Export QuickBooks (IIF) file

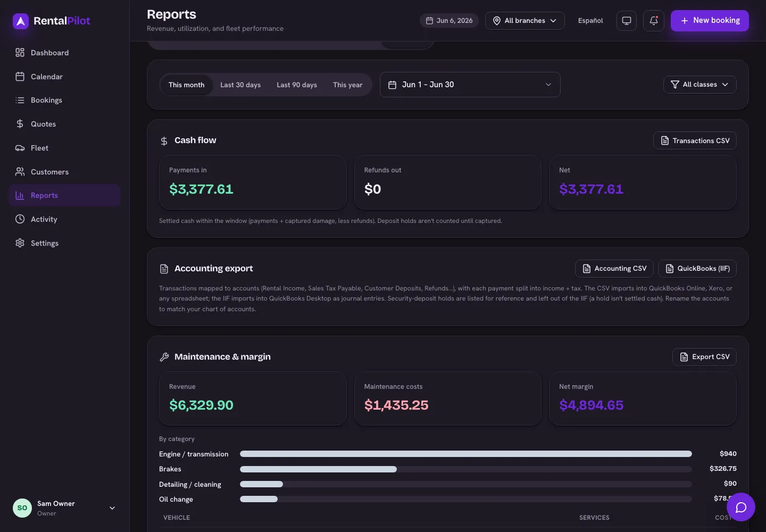tap(697, 269)
